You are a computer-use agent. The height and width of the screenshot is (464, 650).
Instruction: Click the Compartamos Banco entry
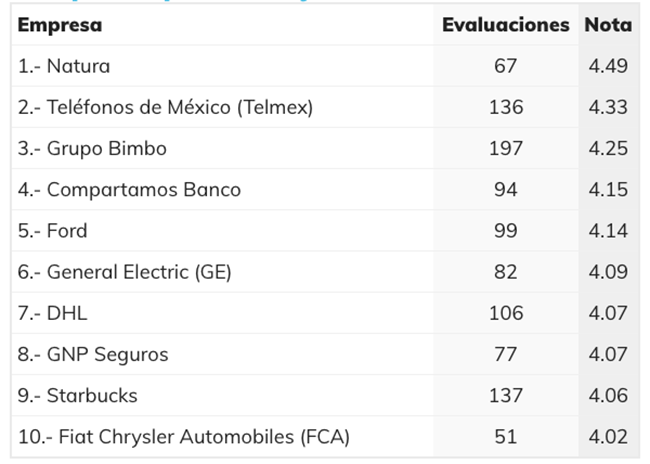pyautogui.click(x=129, y=189)
